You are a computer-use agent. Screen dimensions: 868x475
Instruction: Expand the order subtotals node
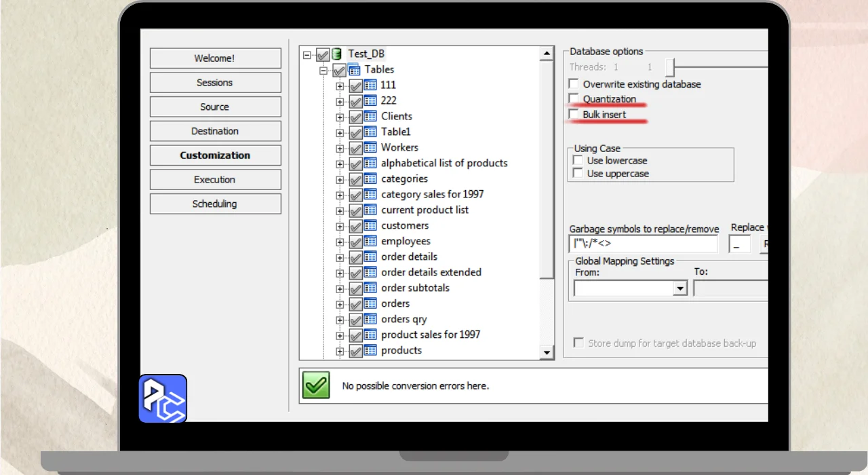point(340,288)
